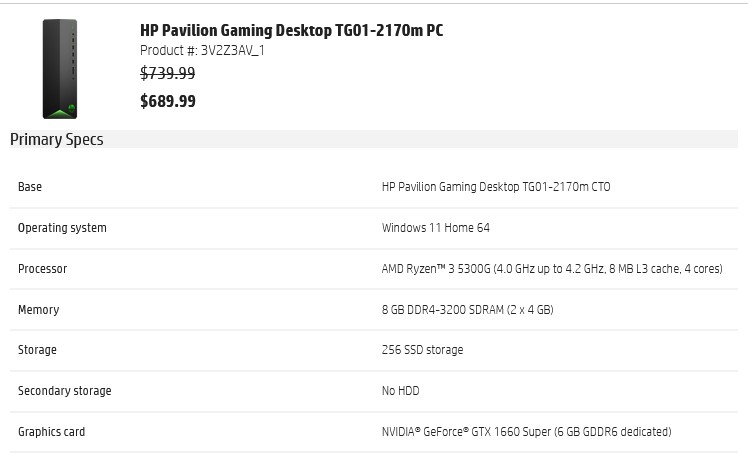Select the Graphics card row label

[51, 432]
